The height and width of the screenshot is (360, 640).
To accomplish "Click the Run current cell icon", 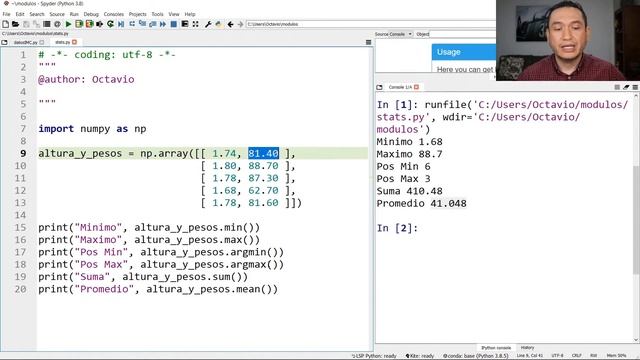I will click(x=79, y=24).
